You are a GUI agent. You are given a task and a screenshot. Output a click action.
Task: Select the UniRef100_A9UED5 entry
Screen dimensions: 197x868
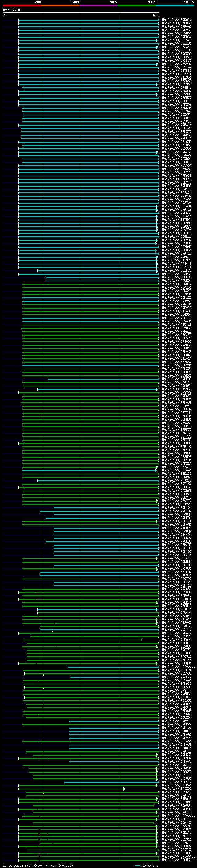(x=176, y=277)
